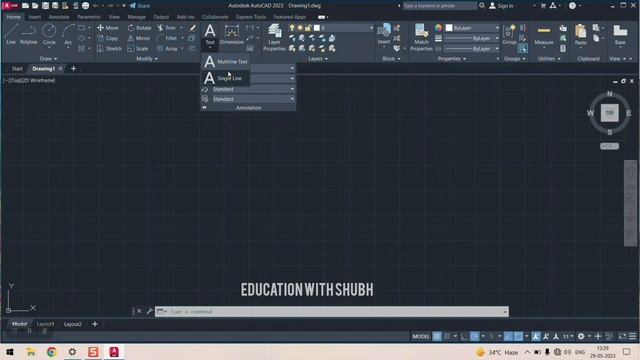Open the object color ByLayer dropdown

pos(472,28)
